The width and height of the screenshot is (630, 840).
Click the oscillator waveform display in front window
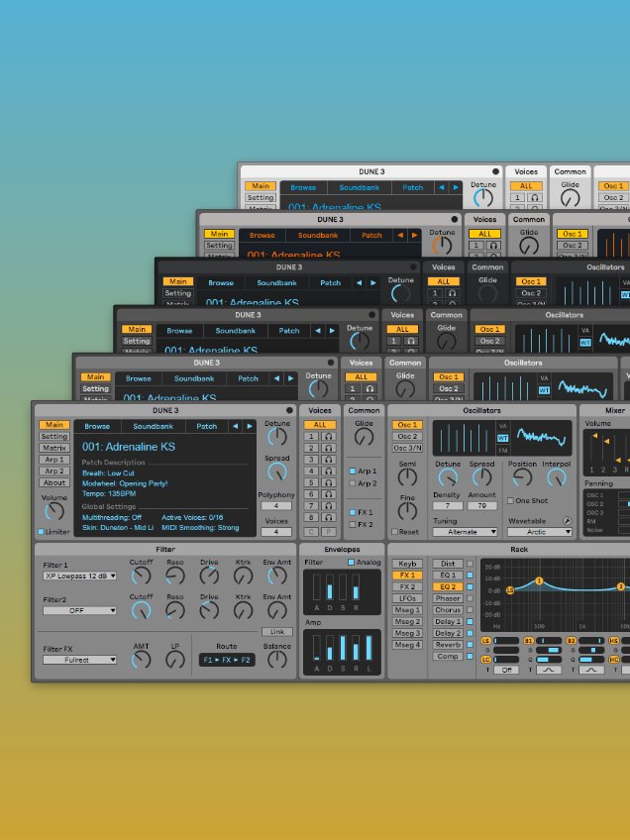541,438
